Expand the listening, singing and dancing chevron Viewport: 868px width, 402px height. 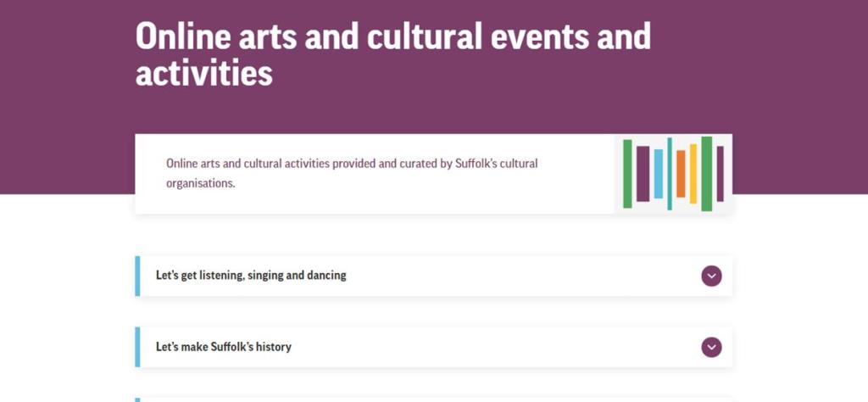point(711,276)
